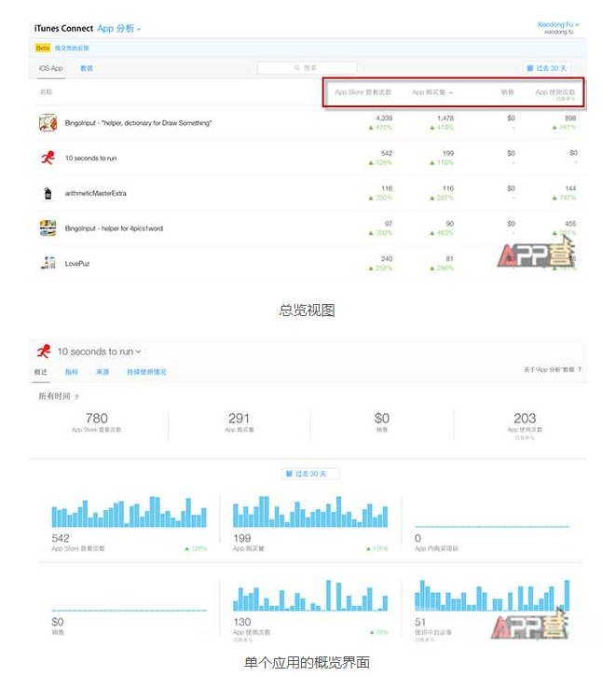Click the arithmeticMasterExtra app icon

coord(48,193)
